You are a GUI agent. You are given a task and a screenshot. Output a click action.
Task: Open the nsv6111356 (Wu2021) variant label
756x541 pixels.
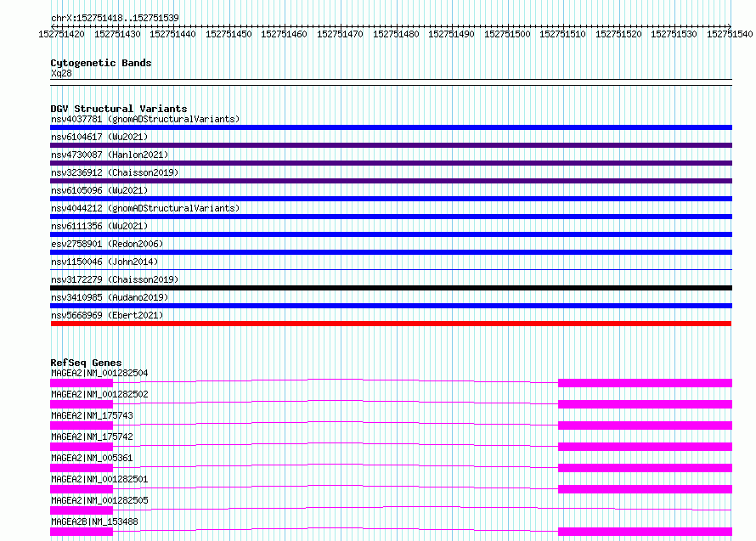[99, 226]
